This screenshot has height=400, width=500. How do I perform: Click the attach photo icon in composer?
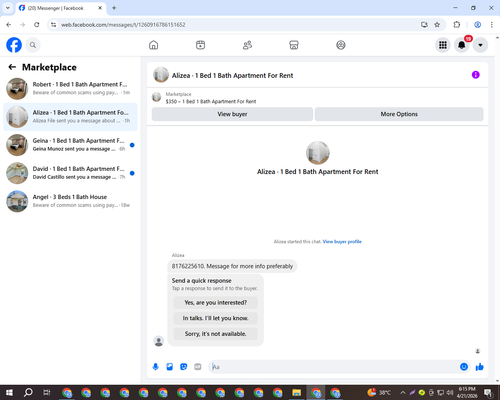pos(170,367)
